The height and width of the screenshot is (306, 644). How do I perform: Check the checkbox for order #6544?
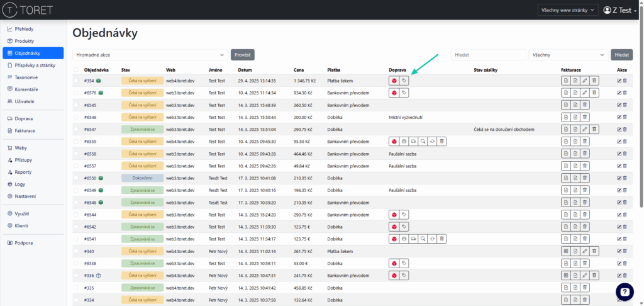(75, 214)
